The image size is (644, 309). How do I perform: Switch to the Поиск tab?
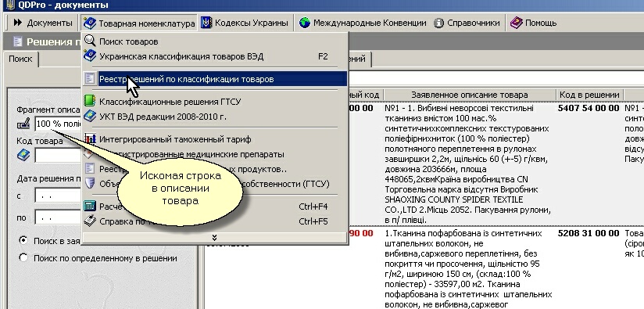pyautogui.click(x=20, y=59)
